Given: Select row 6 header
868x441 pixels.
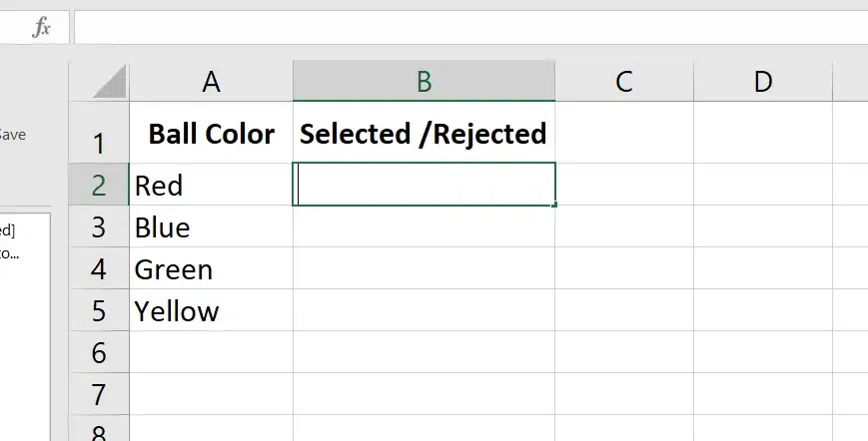Looking at the screenshot, I should 98,353.
